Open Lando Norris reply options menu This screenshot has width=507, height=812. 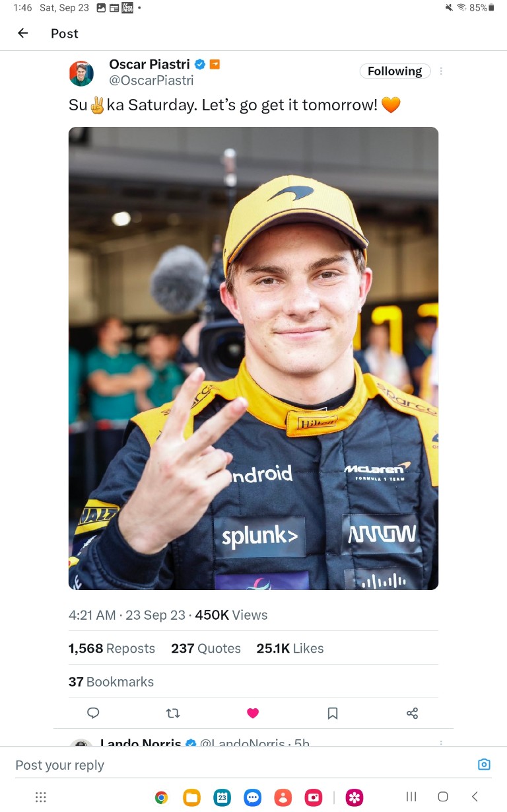441,743
